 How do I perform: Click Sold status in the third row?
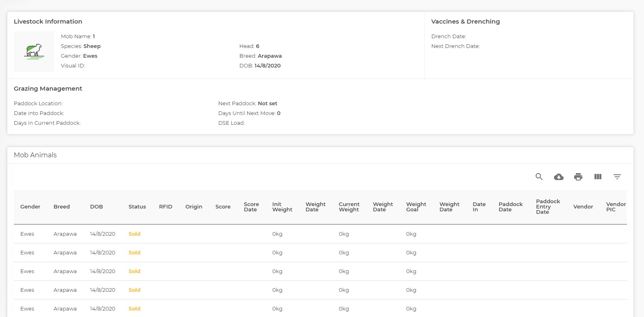click(x=134, y=271)
